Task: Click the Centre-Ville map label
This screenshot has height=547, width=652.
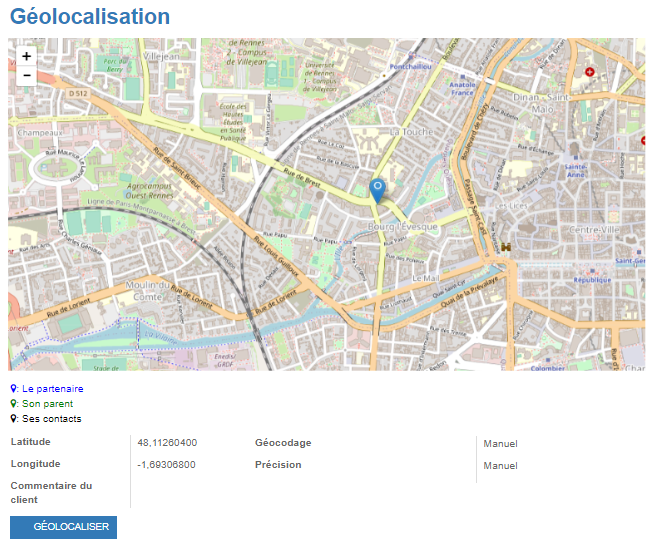Action: 594,230
